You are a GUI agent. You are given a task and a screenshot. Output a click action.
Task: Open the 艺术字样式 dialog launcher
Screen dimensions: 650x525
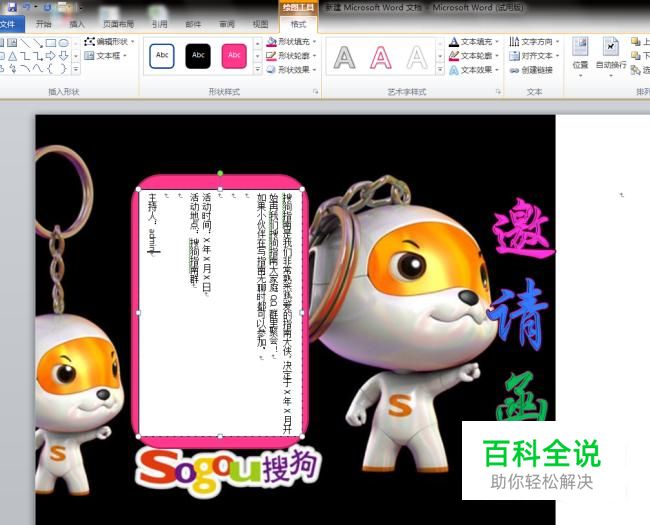tap(498, 92)
